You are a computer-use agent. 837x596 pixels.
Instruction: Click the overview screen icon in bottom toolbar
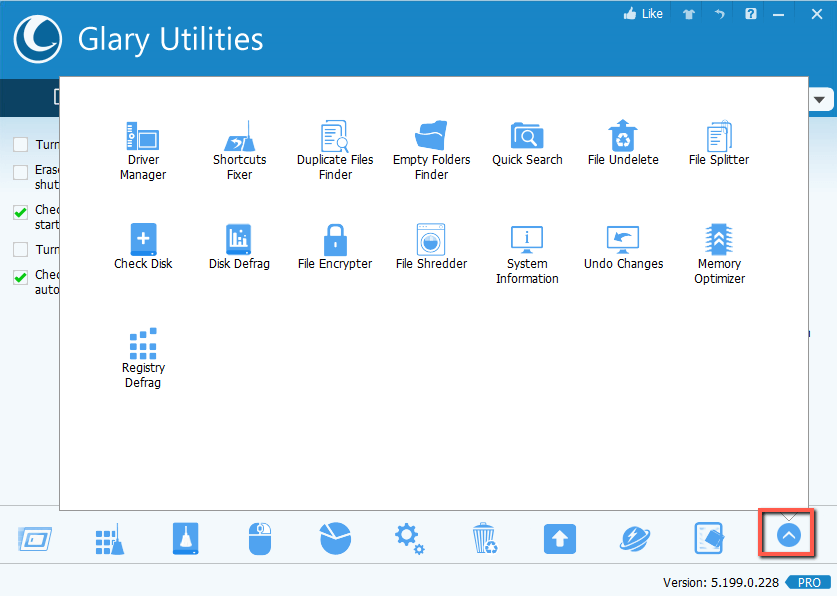coord(35,539)
